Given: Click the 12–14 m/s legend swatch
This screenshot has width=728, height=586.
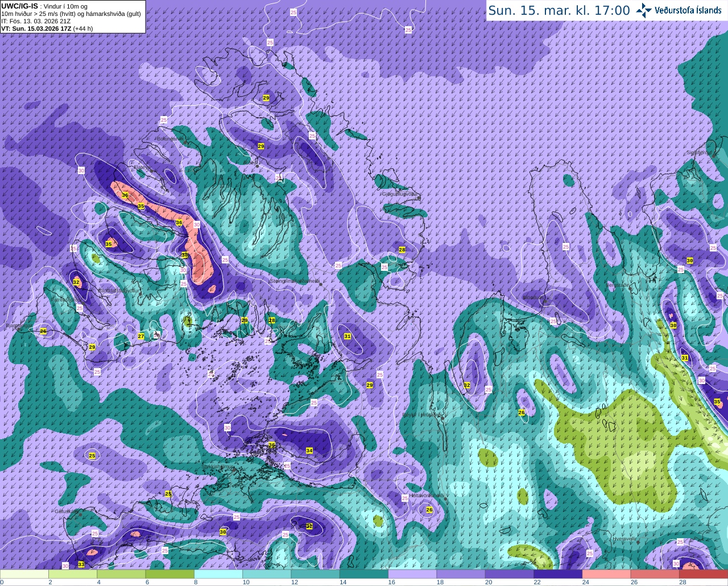Looking at the screenshot, I should click(316, 574).
